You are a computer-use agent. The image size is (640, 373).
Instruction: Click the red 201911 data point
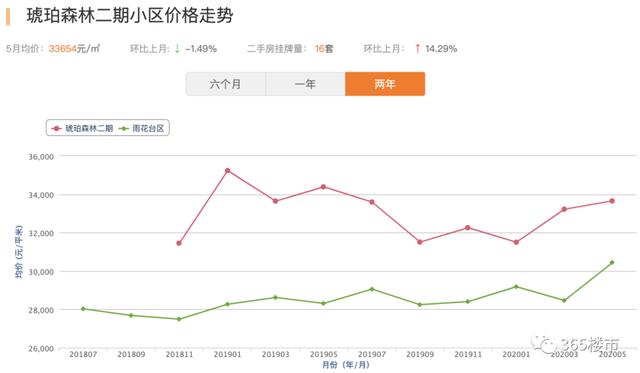point(468,228)
